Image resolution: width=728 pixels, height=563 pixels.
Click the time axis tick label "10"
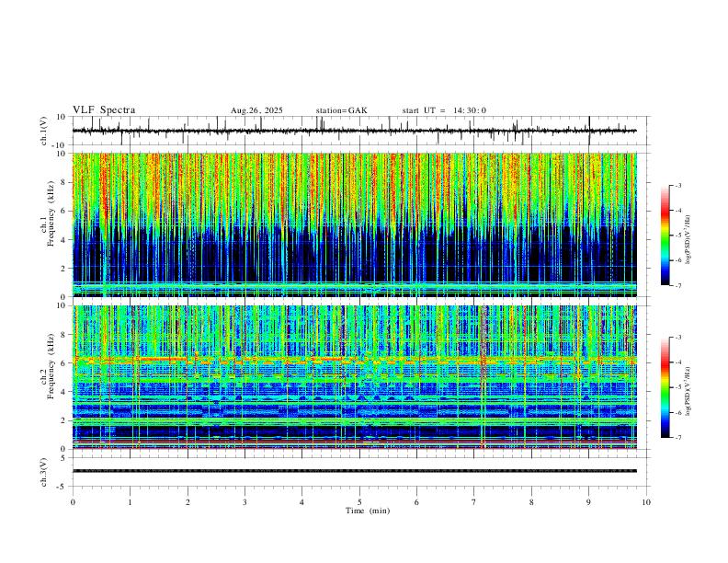pyautogui.click(x=646, y=502)
